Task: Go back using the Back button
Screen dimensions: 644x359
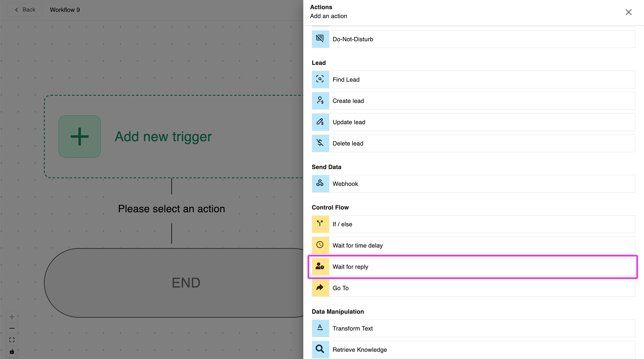Action: (x=25, y=10)
